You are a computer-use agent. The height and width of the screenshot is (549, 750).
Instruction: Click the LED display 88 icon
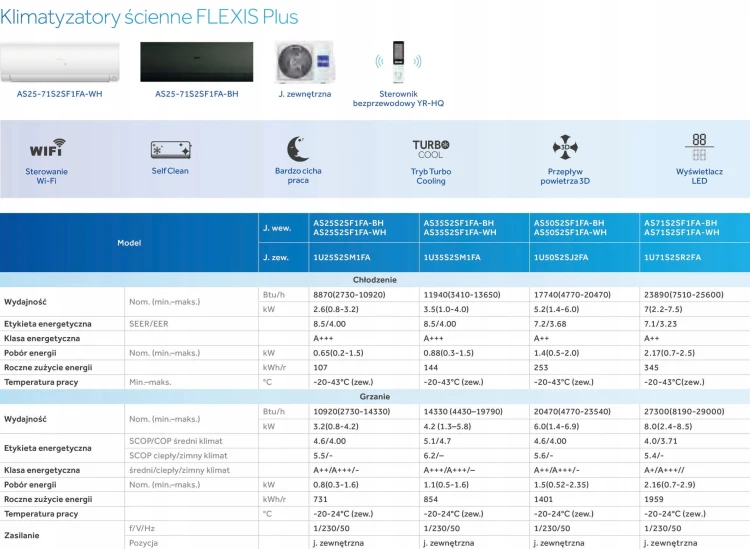click(699, 147)
